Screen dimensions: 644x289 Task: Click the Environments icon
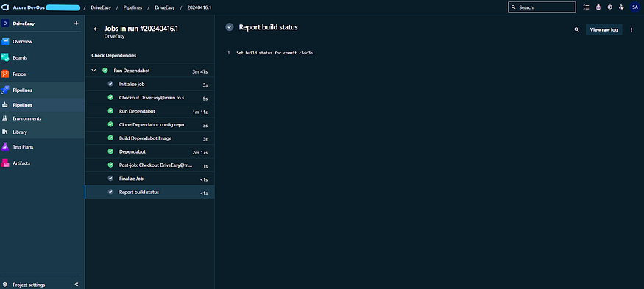[x=5, y=118]
